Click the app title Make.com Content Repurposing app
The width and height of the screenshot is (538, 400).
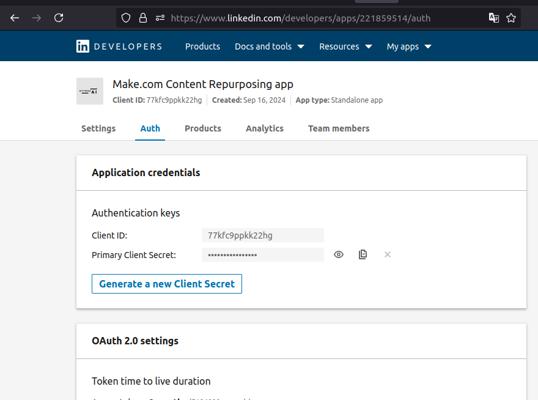click(203, 84)
